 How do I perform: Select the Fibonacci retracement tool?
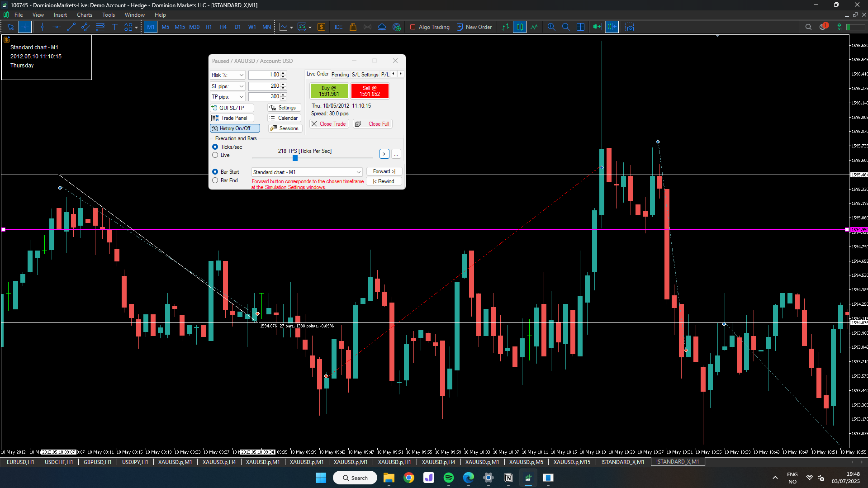(100, 27)
